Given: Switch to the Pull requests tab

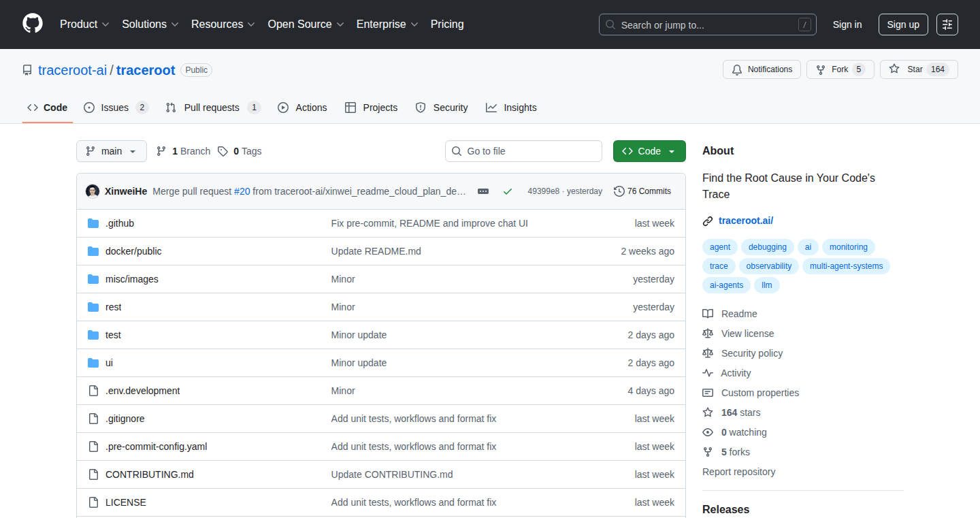Looking at the screenshot, I should point(213,108).
